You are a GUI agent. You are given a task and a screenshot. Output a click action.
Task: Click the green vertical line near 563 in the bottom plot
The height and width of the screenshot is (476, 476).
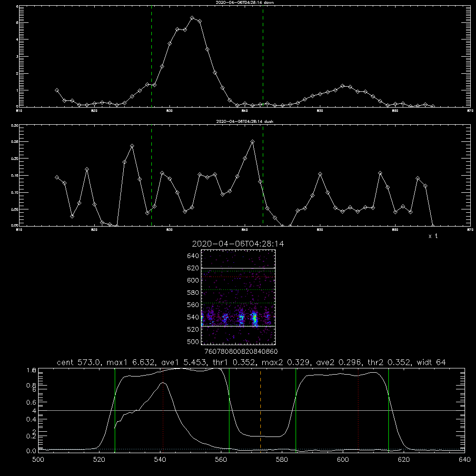pyautogui.click(x=229, y=410)
